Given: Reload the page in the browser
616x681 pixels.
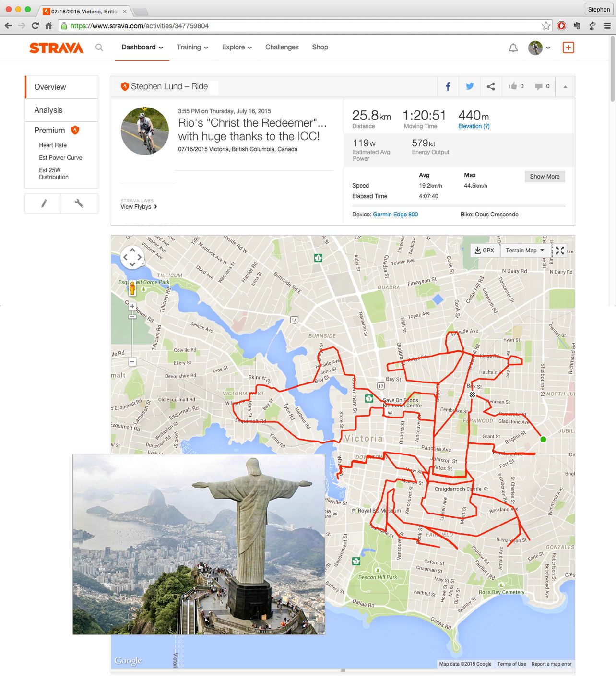Looking at the screenshot, I should (x=35, y=26).
